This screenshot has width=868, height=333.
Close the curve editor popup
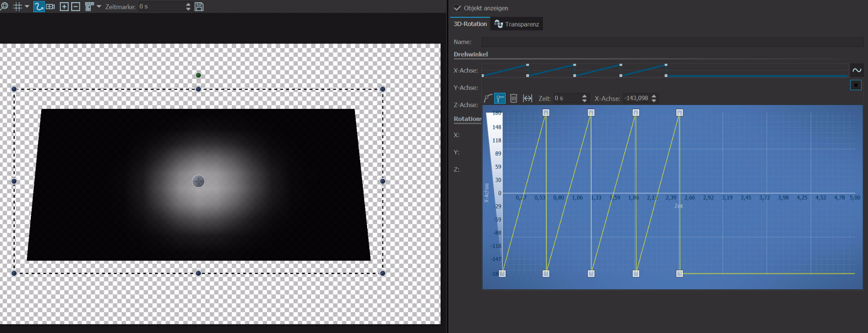click(855, 85)
